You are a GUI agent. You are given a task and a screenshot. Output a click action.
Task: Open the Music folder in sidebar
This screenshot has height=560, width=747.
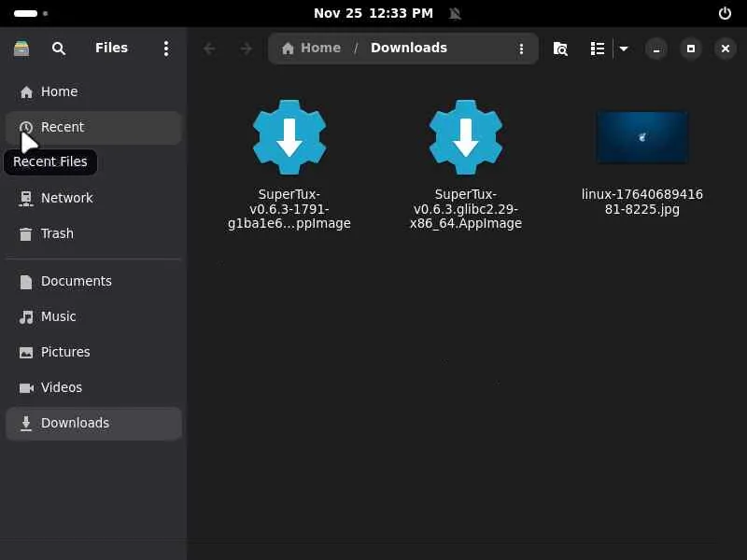[94, 316]
